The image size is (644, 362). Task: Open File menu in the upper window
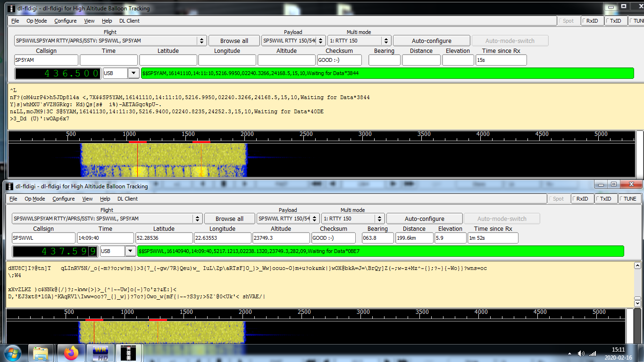click(15, 21)
